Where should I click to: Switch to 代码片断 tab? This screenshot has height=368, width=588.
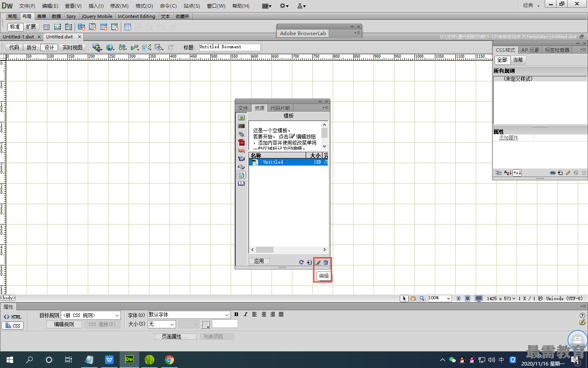(280, 108)
